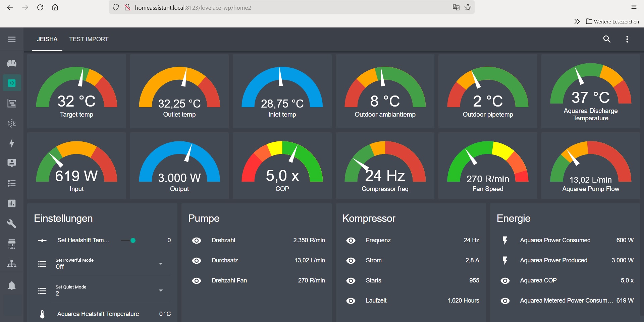
Task: Bookmark this page with the star icon
Action: pyautogui.click(x=468, y=7)
